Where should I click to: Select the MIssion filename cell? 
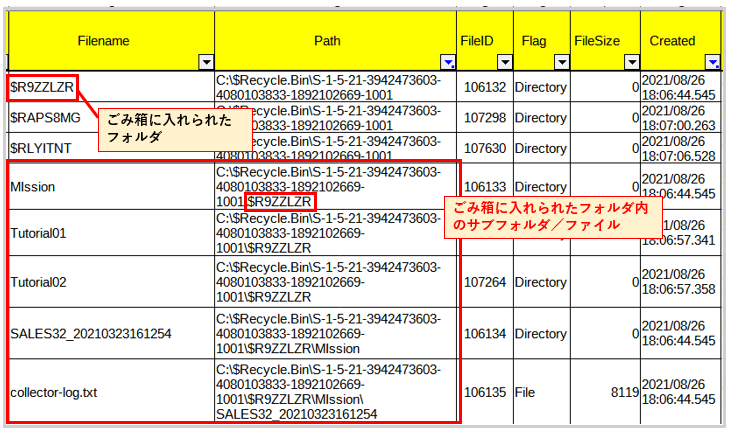coord(111,187)
